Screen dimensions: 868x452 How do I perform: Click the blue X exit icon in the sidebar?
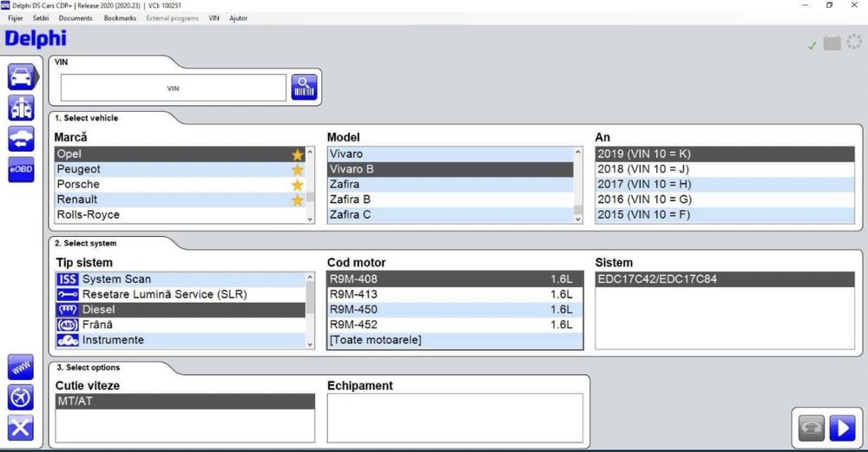21,428
